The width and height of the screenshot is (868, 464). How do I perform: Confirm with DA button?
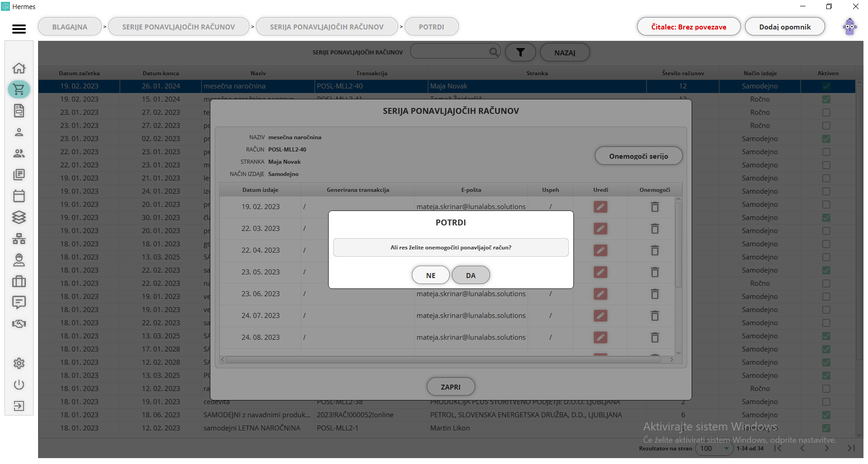pyautogui.click(x=471, y=275)
